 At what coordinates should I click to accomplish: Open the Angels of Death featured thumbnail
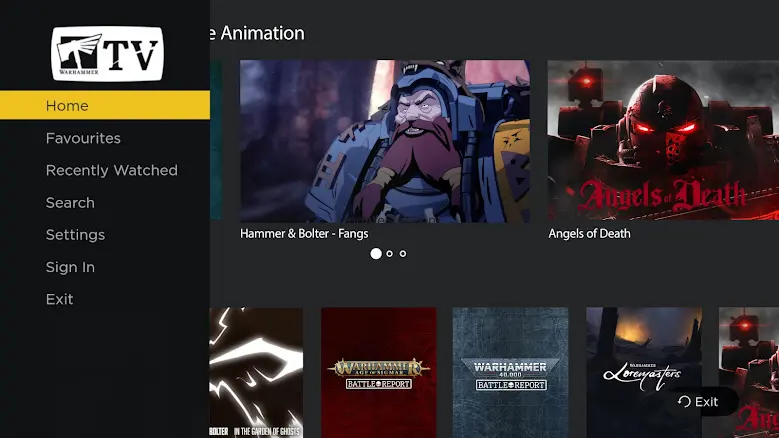[663, 141]
